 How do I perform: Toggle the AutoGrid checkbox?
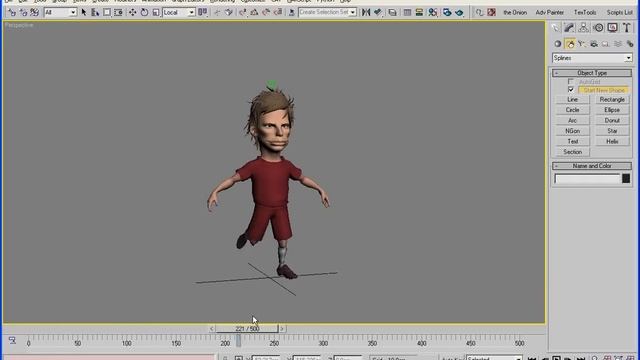click(x=571, y=82)
